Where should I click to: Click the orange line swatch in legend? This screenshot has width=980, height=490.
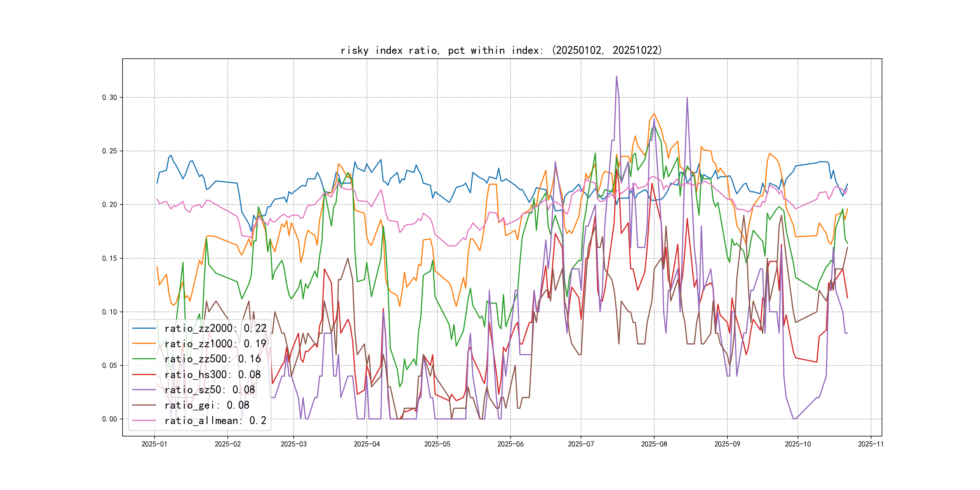click(144, 344)
